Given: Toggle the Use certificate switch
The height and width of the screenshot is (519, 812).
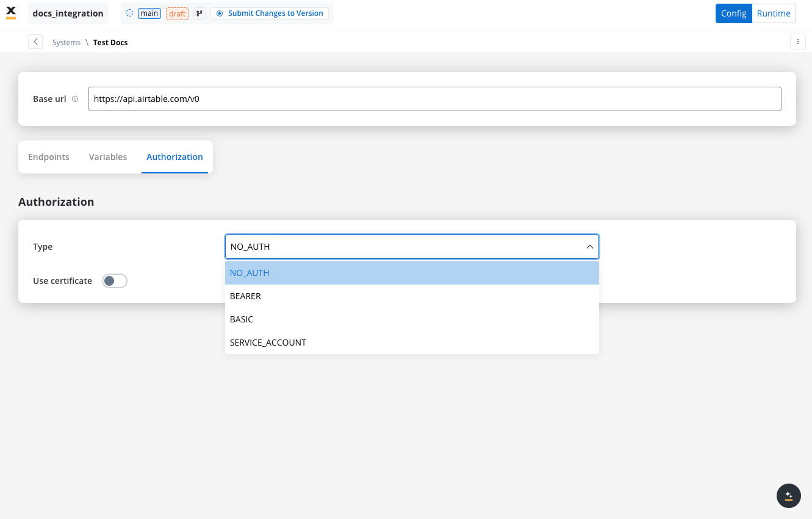Looking at the screenshot, I should (x=115, y=281).
